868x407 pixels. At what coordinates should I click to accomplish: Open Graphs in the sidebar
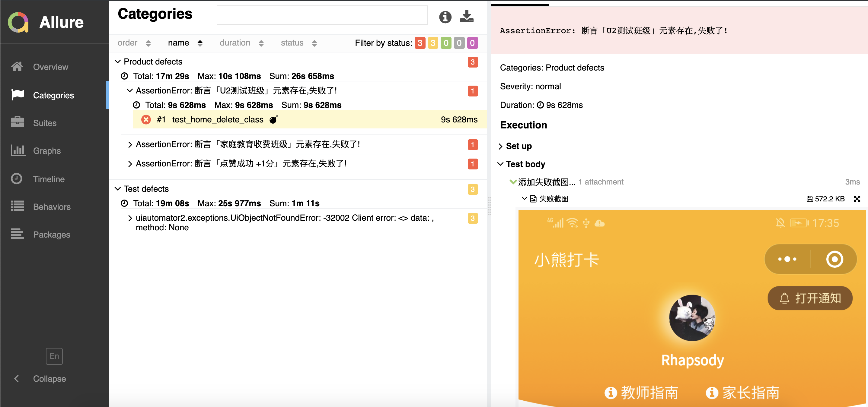[x=47, y=150]
